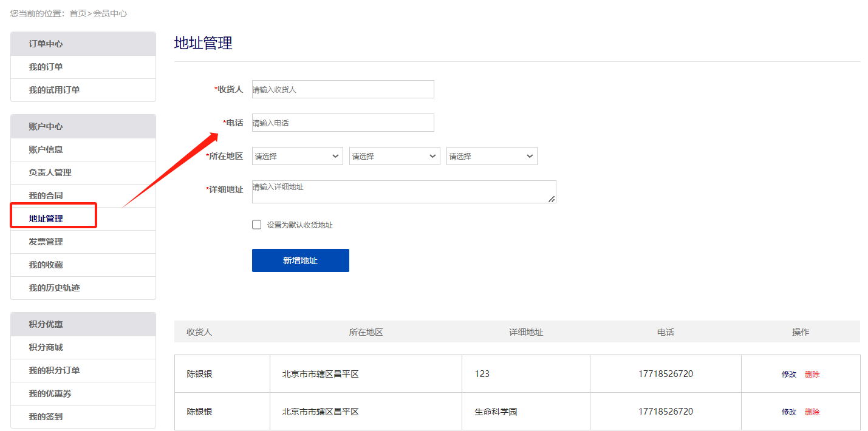Click 首页 breadcrumb link
868x431 pixels.
pos(78,13)
